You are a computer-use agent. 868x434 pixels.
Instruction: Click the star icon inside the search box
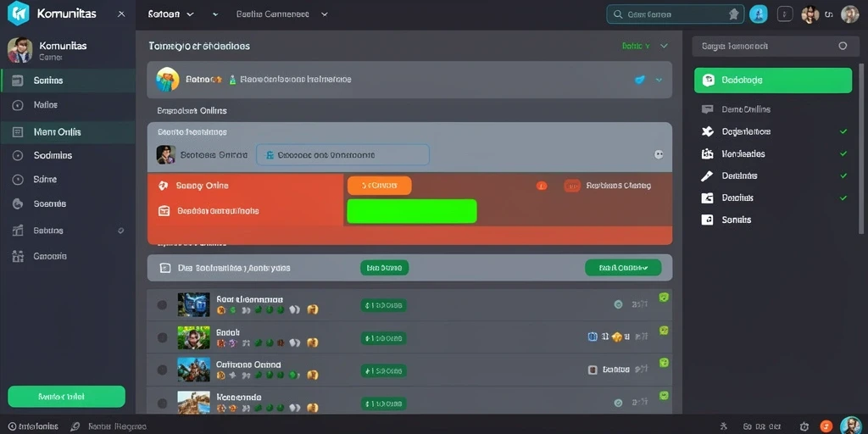(734, 15)
